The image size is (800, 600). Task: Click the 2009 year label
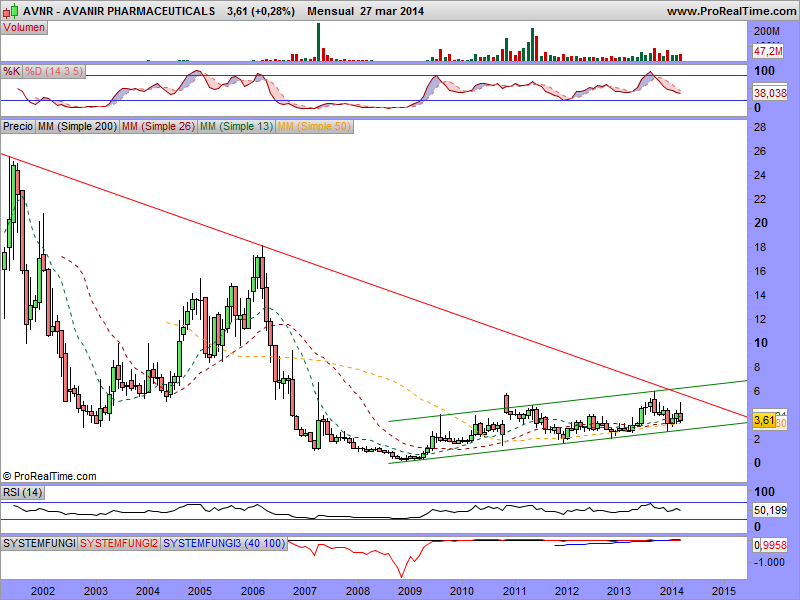pos(410,591)
